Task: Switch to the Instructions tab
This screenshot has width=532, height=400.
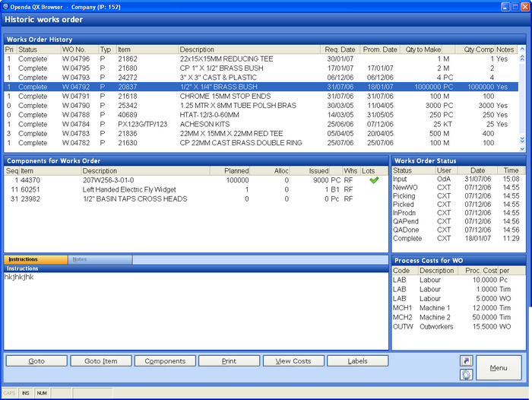Action: coord(36,259)
